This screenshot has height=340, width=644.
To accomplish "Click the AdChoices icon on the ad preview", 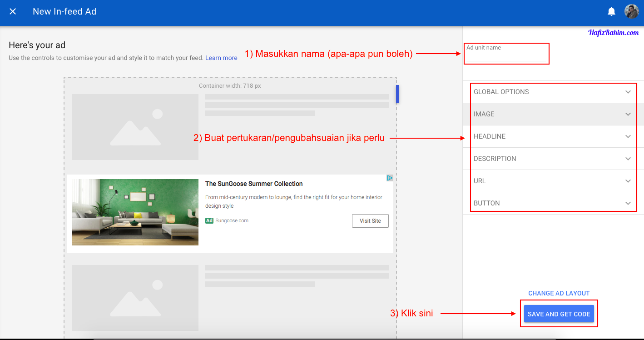I will click(390, 178).
